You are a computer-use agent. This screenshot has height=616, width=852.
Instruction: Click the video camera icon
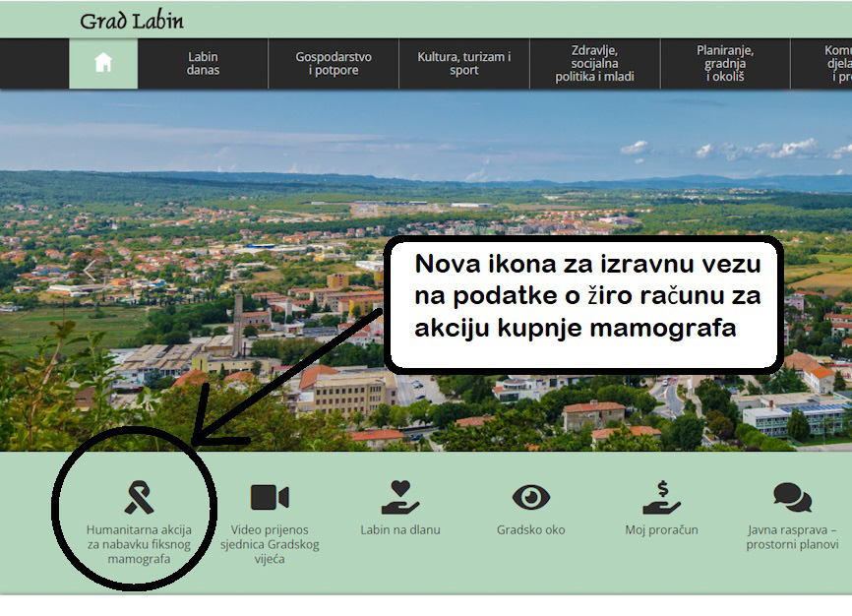coord(269,497)
